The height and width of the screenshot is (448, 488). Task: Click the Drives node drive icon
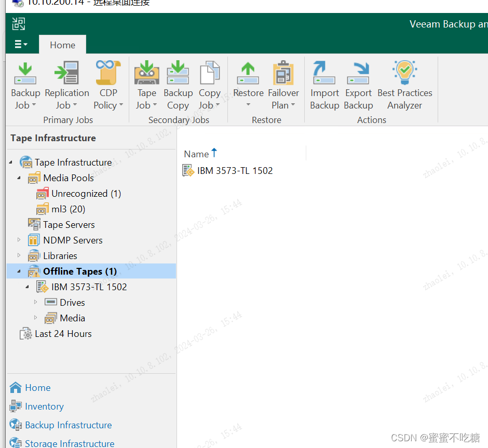click(51, 302)
